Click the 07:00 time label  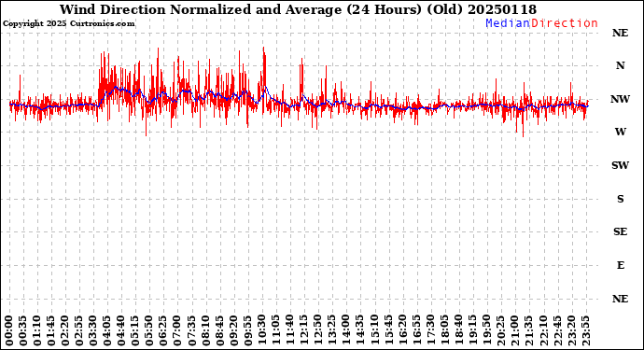point(178,330)
